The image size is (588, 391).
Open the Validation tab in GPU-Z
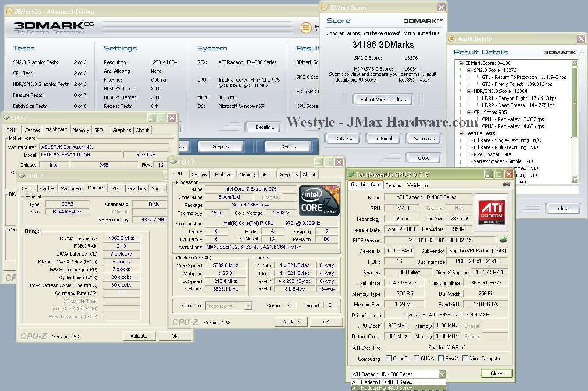tap(417, 185)
